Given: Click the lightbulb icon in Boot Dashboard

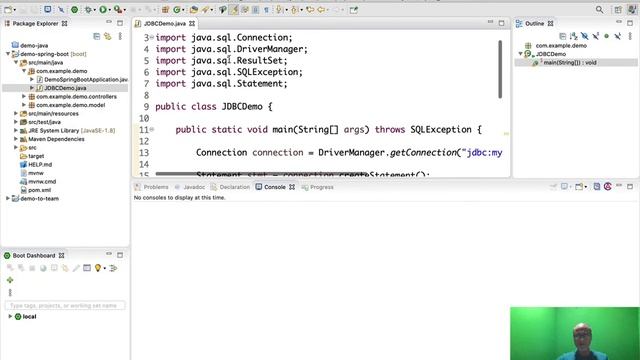Looking at the screenshot, I should click(x=98, y=268).
